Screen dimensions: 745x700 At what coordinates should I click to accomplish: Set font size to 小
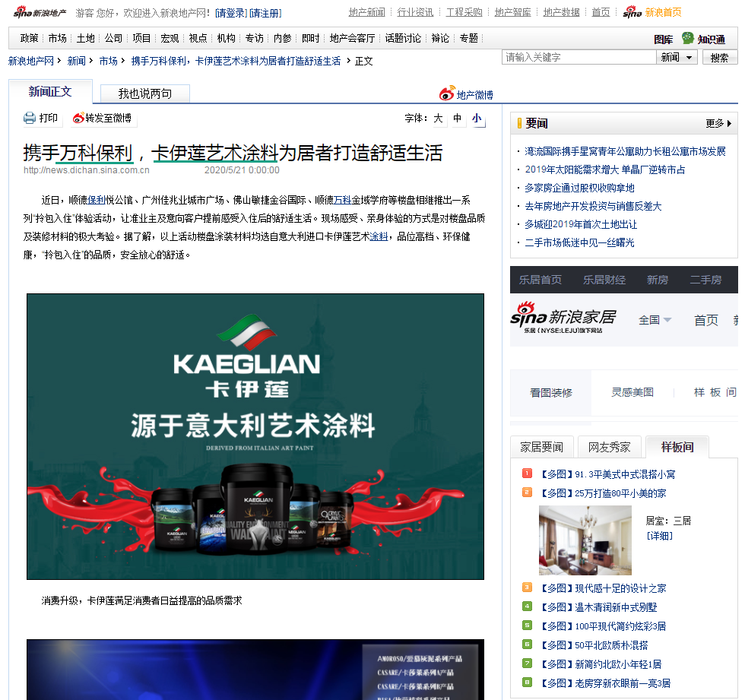(477, 118)
